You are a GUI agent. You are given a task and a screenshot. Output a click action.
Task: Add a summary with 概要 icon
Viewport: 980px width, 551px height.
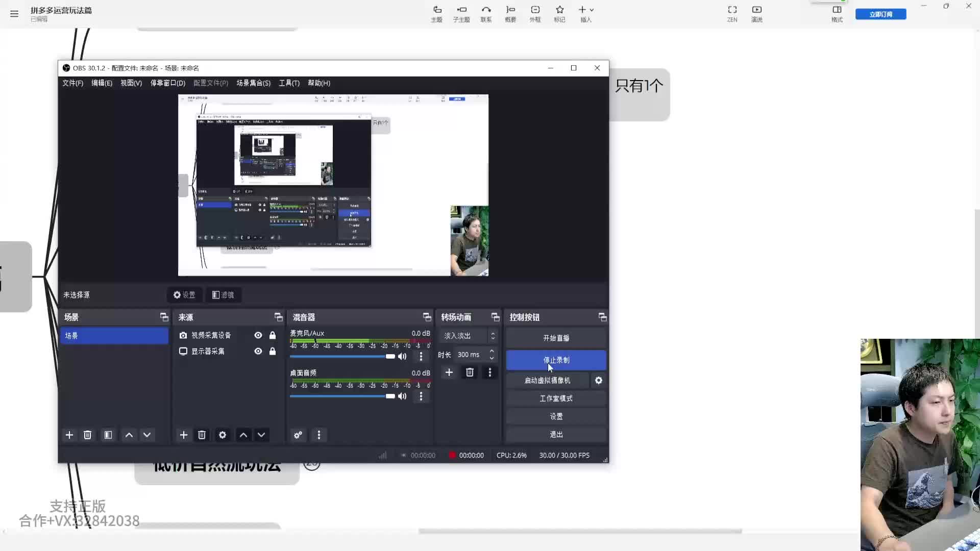tap(510, 14)
